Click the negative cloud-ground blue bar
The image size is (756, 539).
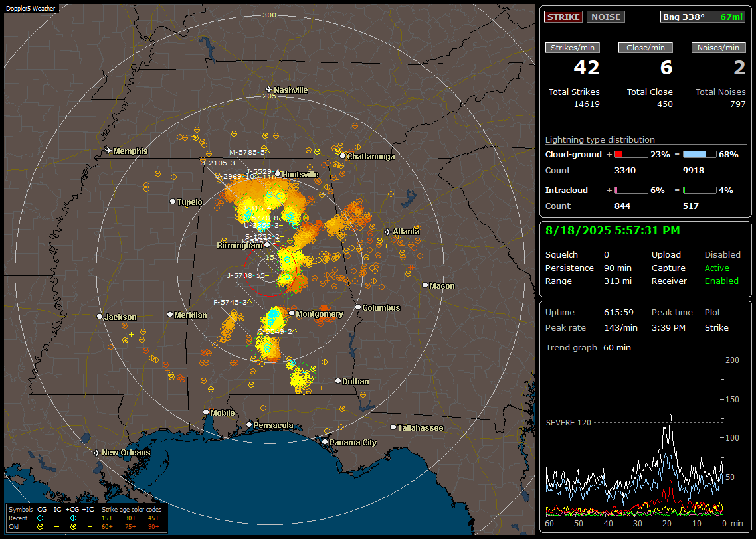[700, 155]
